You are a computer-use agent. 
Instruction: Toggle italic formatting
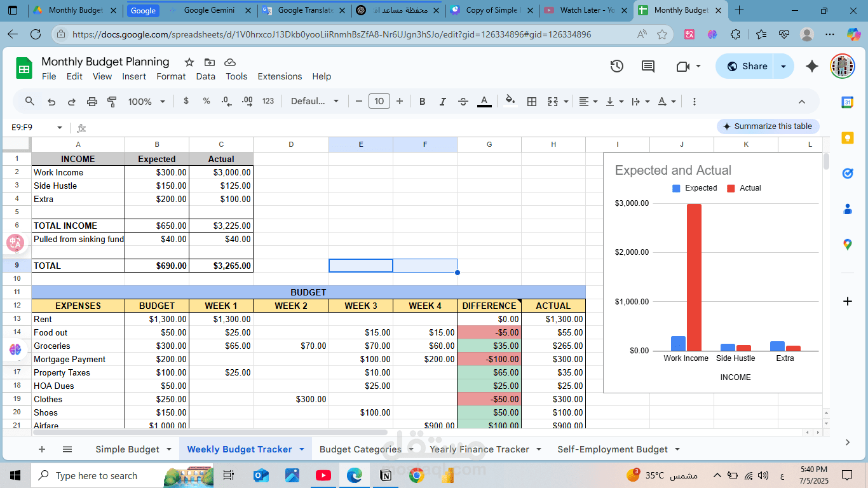point(443,102)
